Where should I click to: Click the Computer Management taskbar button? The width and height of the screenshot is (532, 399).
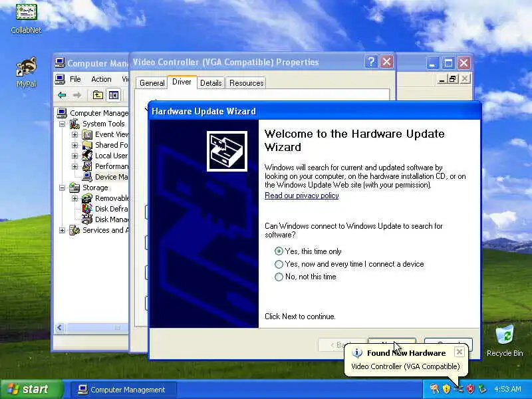[x=124, y=390]
